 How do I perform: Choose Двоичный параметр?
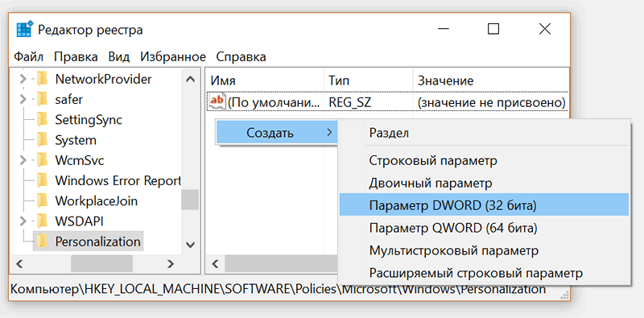click(485, 184)
